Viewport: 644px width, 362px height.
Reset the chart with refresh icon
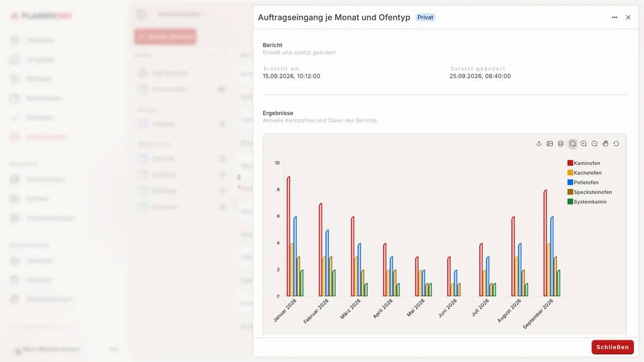click(x=616, y=144)
